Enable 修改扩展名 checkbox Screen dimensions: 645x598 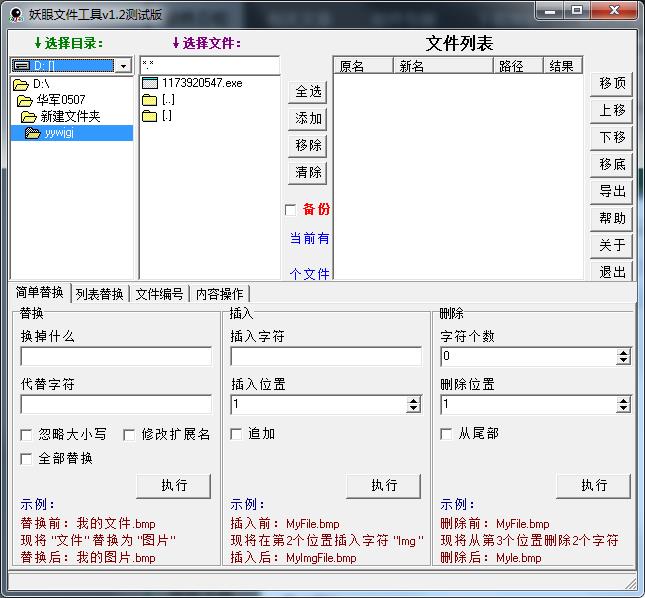tap(129, 435)
